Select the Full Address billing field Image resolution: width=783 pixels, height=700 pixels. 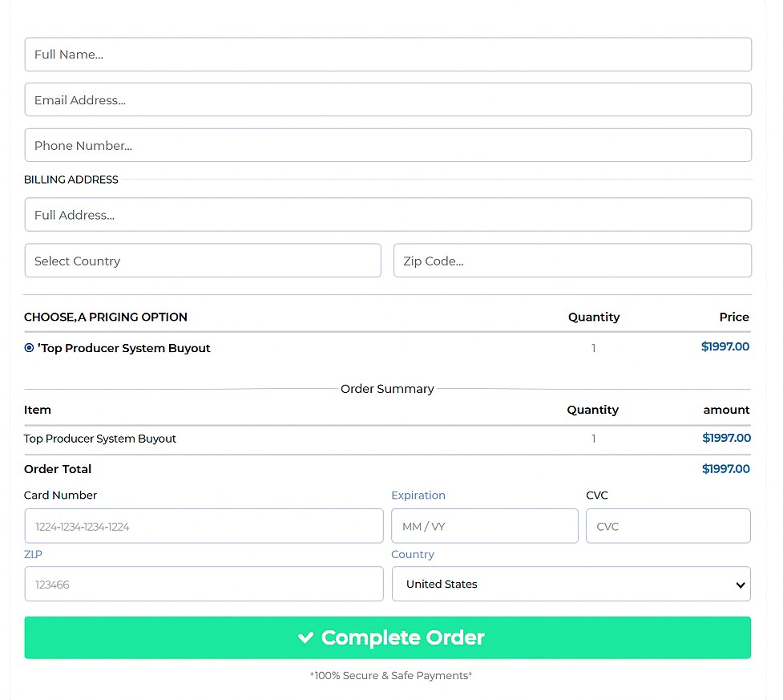pos(388,215)
